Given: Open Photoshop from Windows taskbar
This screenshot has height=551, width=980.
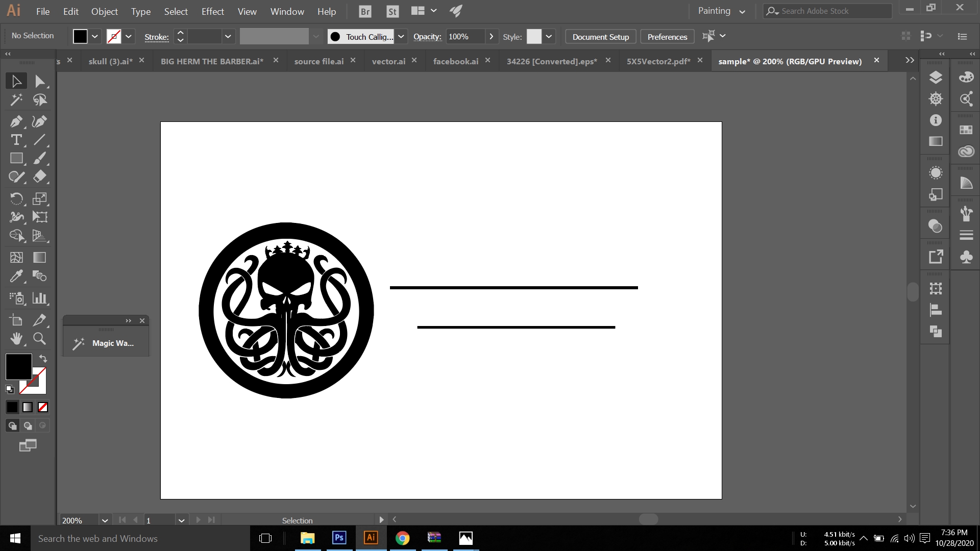Looking at the screenshot, I should tap(339, 538).
